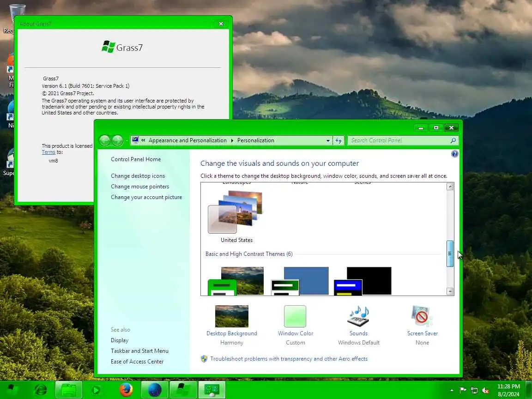Image resolution: width=532 pixels, height=399 pixels.
Task: Open the file explorer taskbar button
Action: pos(68,390)
